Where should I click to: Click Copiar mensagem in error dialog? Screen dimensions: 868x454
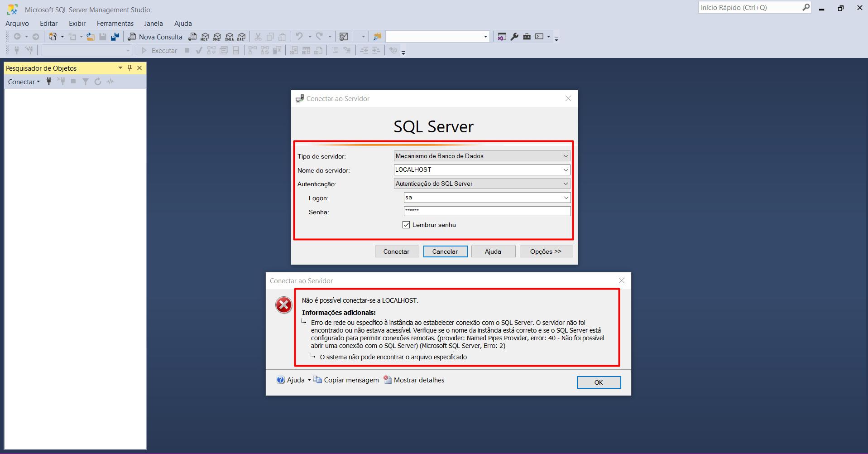(346, 380)
